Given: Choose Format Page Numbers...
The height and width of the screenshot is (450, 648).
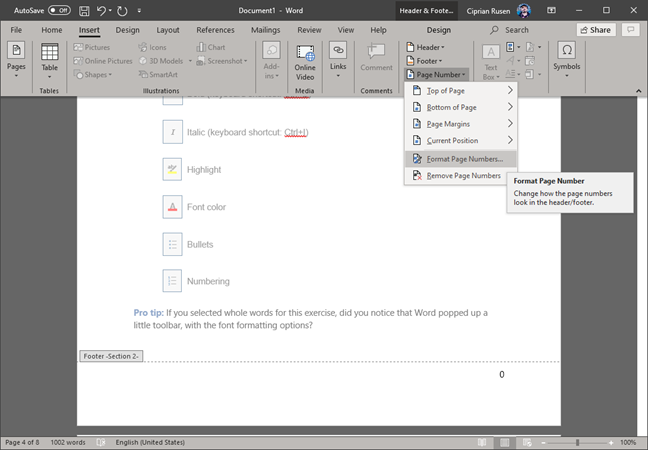Looking at the screenshot, I should [461, 159].
